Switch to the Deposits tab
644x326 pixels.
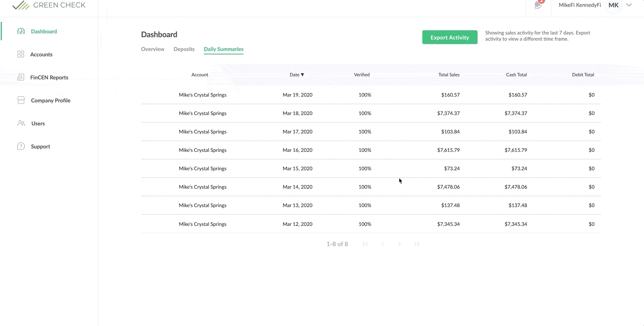click(184, 49)
